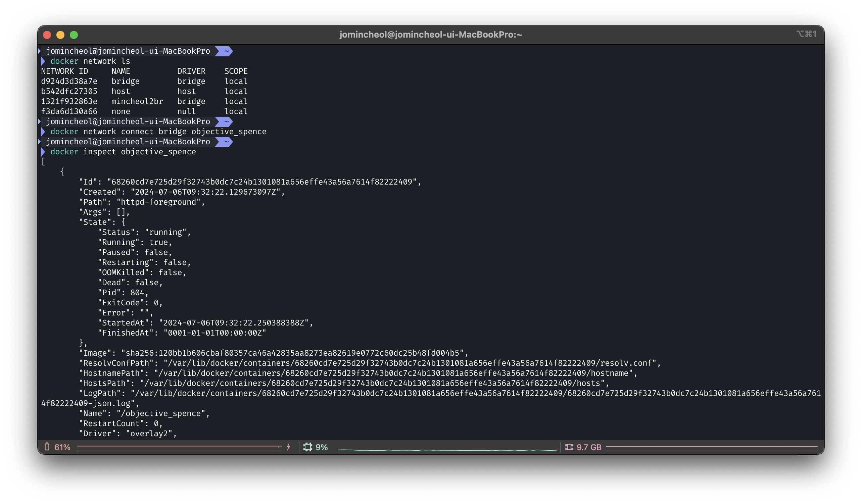The height and width of the screenshot is (504, 862).
Task: Click the red close window button
Action: click(x=47, y=35)
